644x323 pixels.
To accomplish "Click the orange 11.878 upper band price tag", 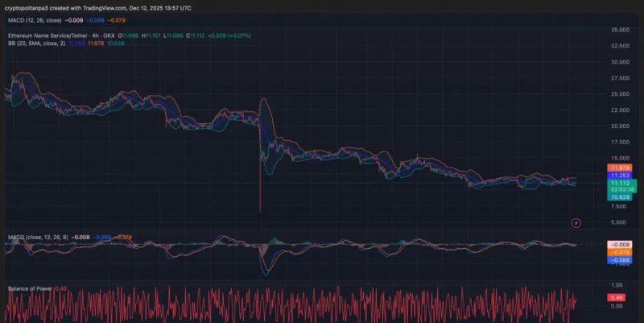I will coord(620,168).
